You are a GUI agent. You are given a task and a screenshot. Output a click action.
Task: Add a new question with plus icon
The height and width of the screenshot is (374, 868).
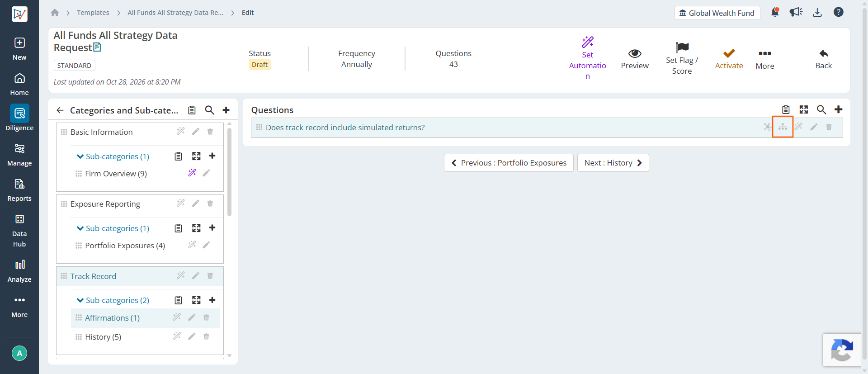tap(839, 109)
